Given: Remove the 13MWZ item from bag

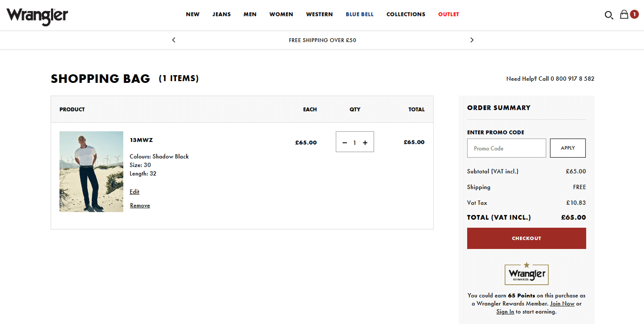Looking at the screenshot, I should pos(140,206).
